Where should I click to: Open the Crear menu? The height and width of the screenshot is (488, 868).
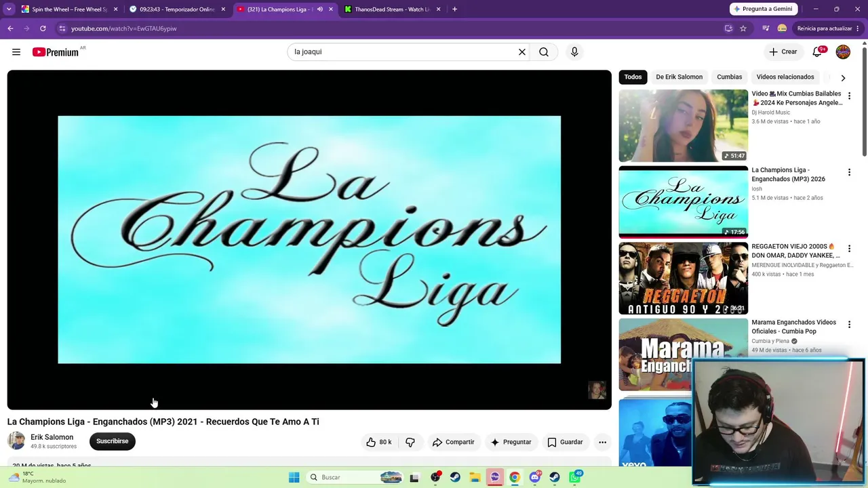(x=783, y=52)
